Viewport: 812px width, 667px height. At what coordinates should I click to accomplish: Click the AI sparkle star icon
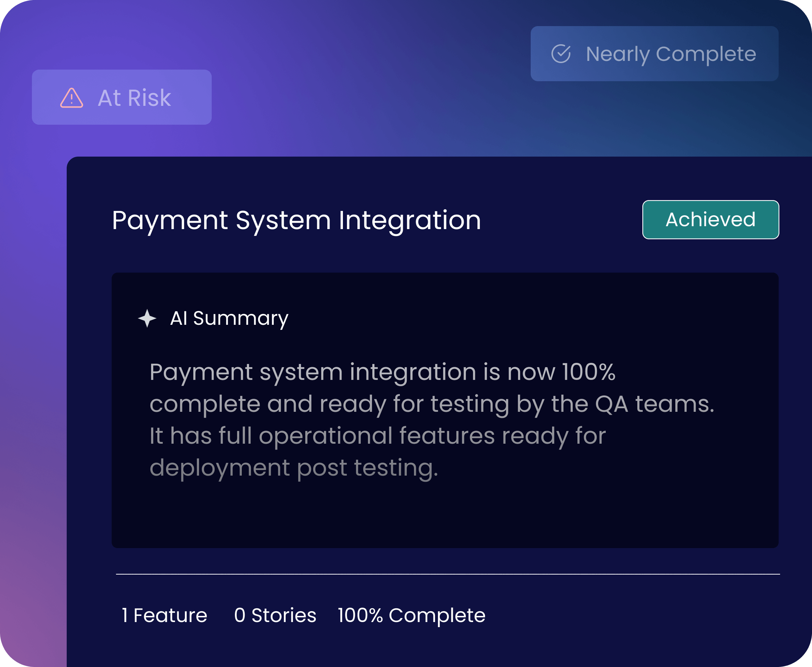tap(147, 318)
